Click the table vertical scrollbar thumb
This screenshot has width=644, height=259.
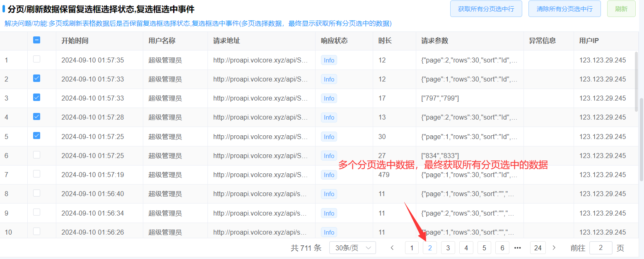coord(637,82)
